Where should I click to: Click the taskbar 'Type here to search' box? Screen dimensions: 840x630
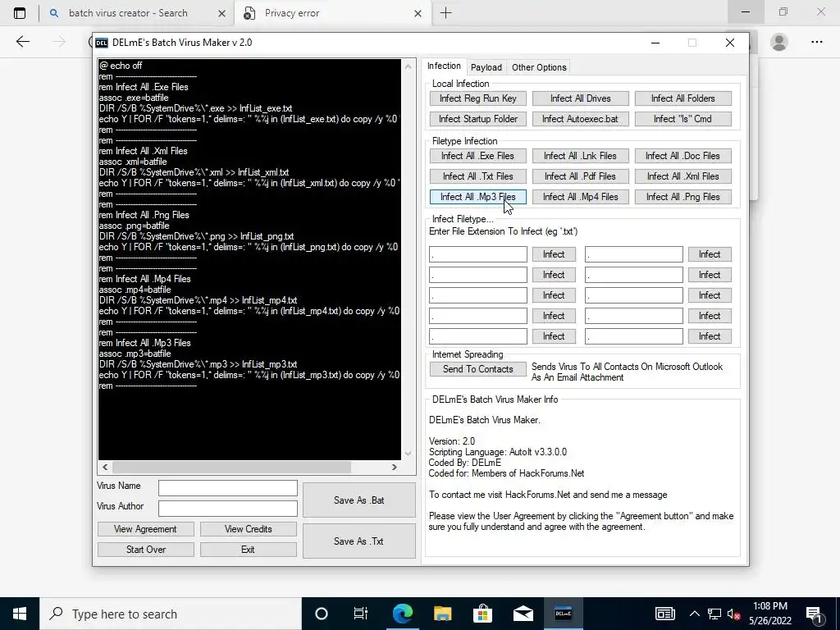pos(171,614)
